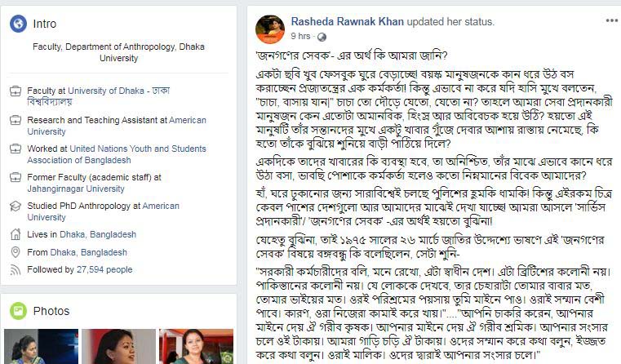Open the first photo thumbnail
Image resolution: width=621 pixels, height=364 pixels.
click(x=41, y=346)
